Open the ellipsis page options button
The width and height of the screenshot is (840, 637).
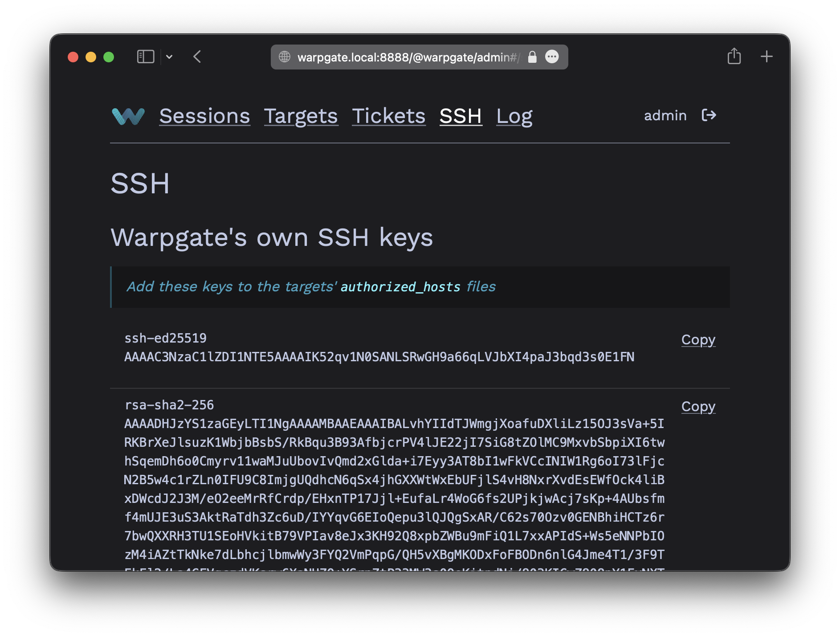coord(552,57)
